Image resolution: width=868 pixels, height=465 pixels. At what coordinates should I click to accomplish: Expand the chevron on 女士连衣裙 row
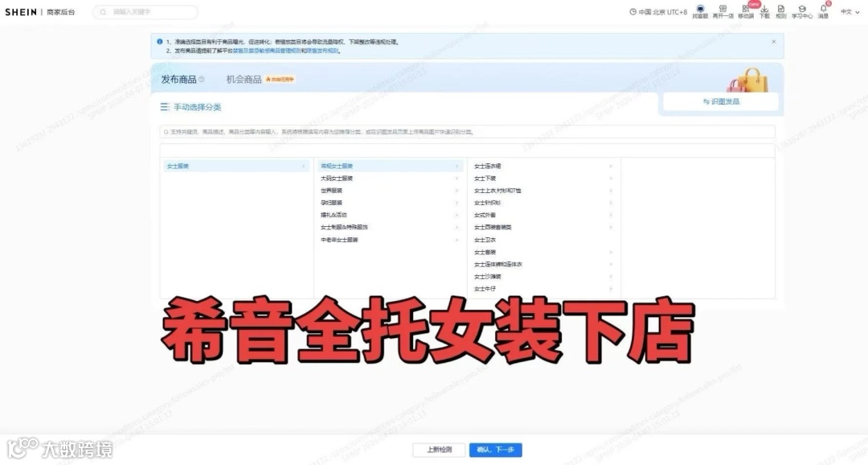tap(611, 167)
